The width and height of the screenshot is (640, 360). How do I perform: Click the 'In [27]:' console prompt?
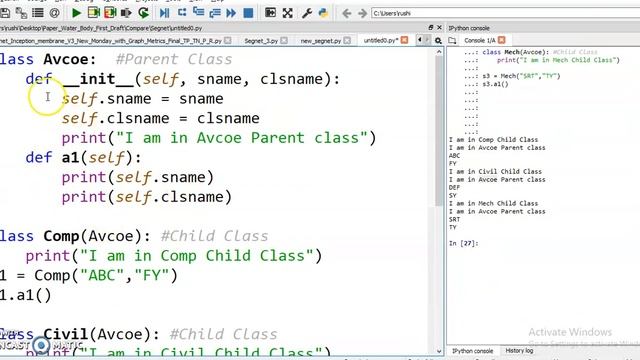(x=463, y=243)
